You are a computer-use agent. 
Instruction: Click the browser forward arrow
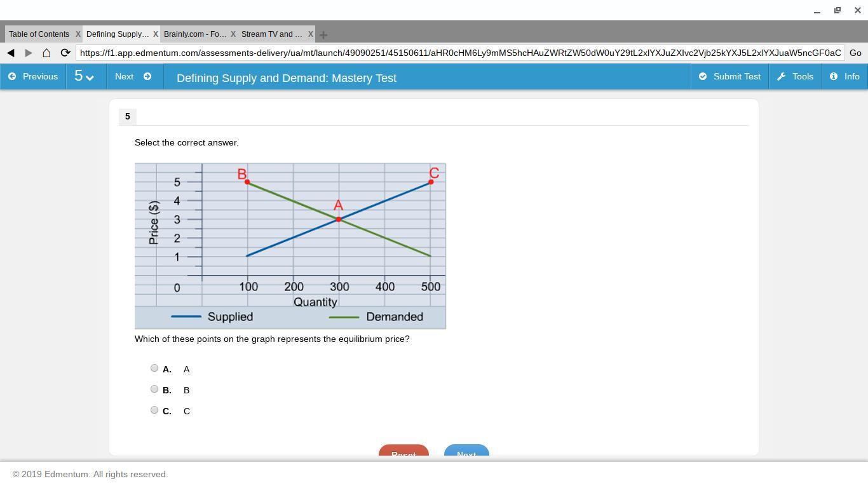coord(29,53)
